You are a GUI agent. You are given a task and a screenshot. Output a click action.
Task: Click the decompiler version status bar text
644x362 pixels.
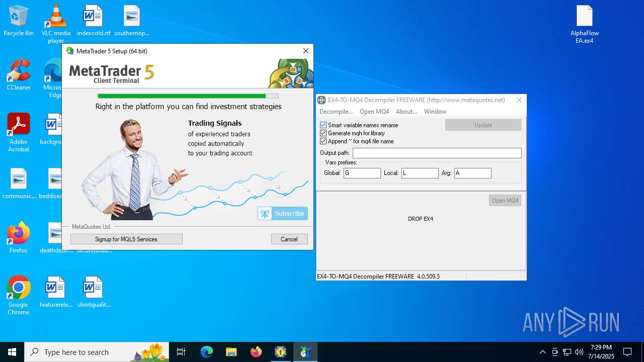[378, 277]
